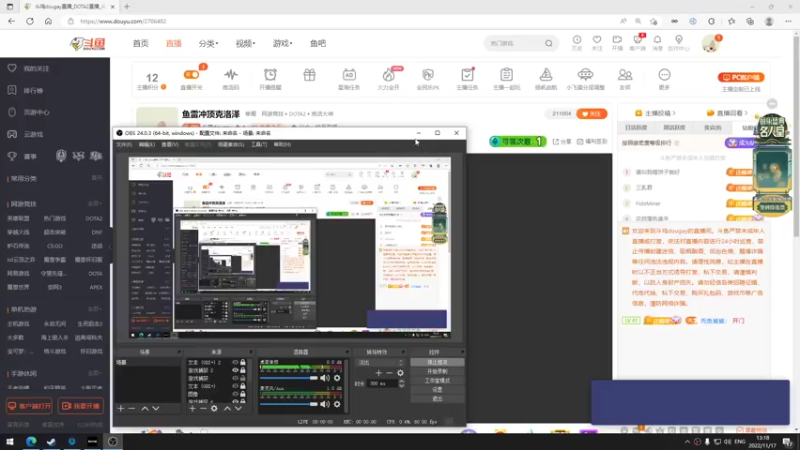Toggle eye visibility for 窗口捕获 2 source
The height and width of the screenshot is (450, 800).
(235, 370)
